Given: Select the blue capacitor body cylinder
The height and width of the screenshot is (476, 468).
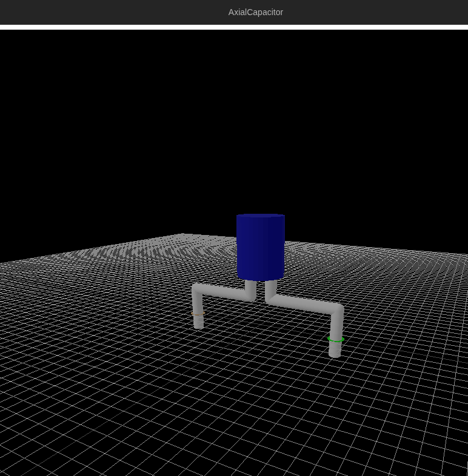Looking at the screenshot, I should pos(261,247).
